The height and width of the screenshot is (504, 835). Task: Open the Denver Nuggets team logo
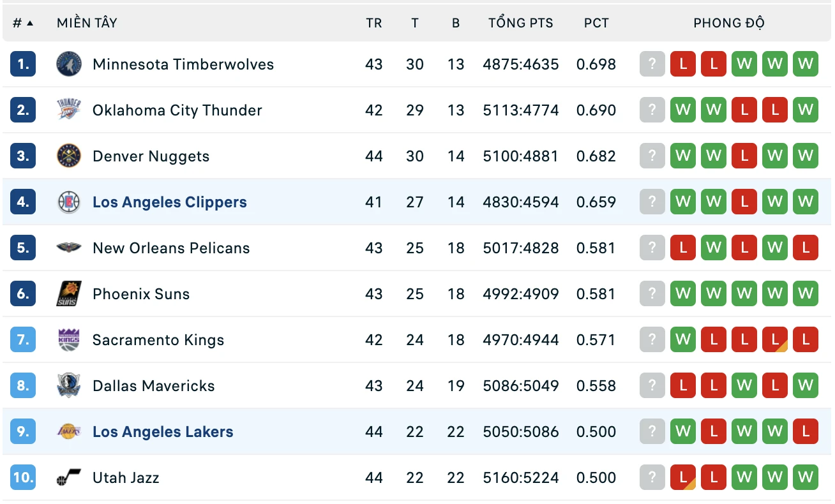click(x=69, y=156)
